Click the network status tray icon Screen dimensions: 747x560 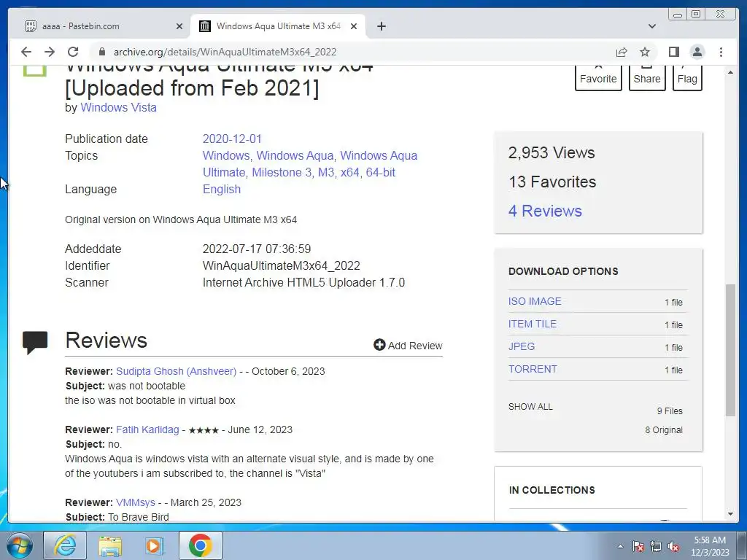tap(656, 546)
